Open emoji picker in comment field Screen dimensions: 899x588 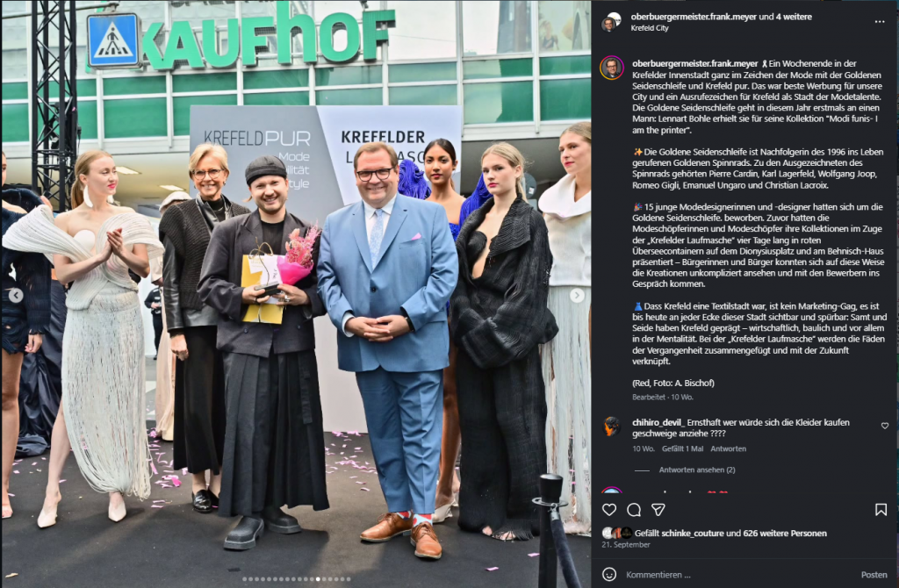click(609, 574)
